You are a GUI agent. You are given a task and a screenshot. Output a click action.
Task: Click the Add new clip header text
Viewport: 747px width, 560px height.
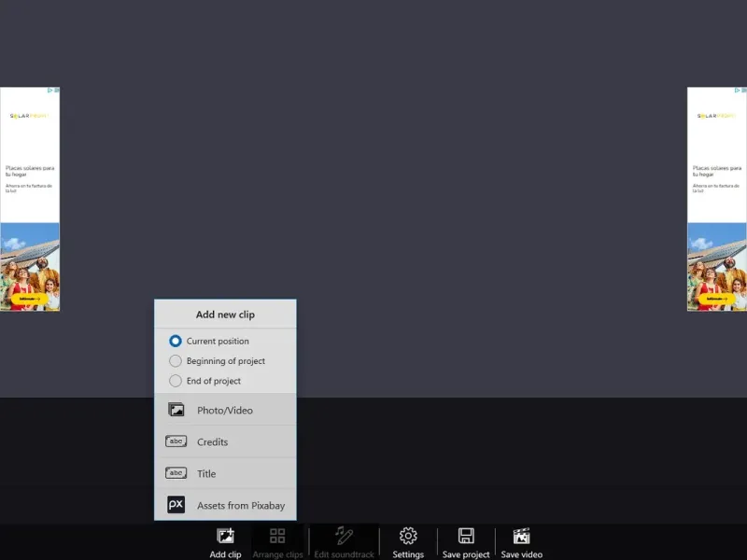pyautogui.click(x=225, y=315)
